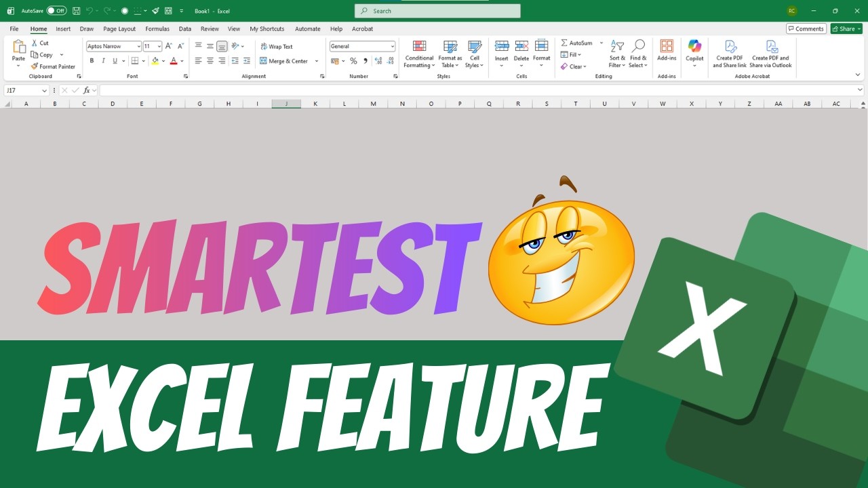Click the Delete cells icon
Image resolution: width=868 pixels, height=488 pixels.
point(521,46)
